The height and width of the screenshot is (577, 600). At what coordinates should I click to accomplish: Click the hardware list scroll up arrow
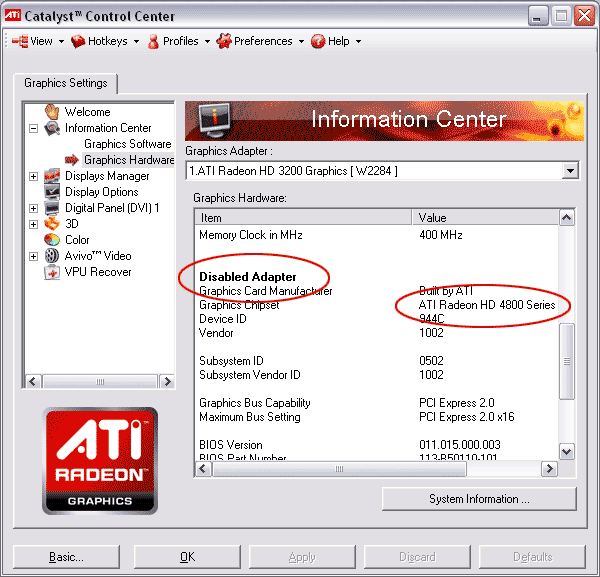566,218
